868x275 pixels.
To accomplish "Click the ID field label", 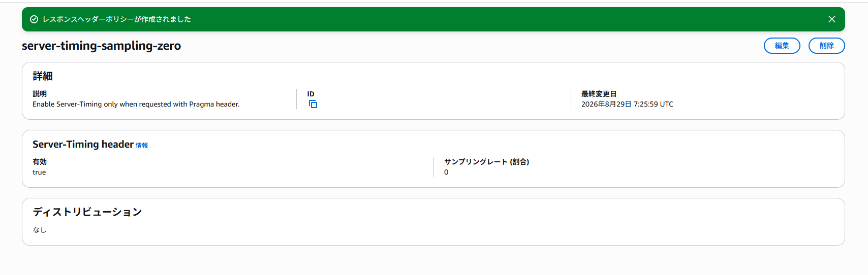I will click(x=311, y=94).
